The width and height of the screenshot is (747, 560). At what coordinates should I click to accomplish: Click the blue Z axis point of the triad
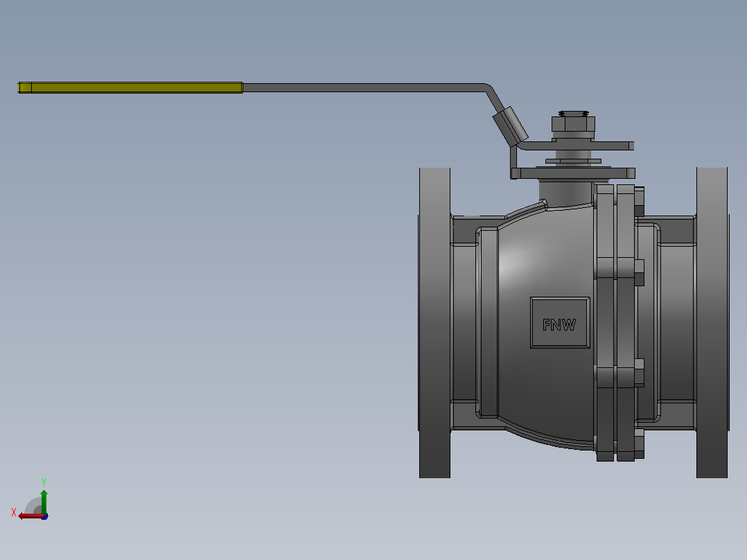point(45,516)
